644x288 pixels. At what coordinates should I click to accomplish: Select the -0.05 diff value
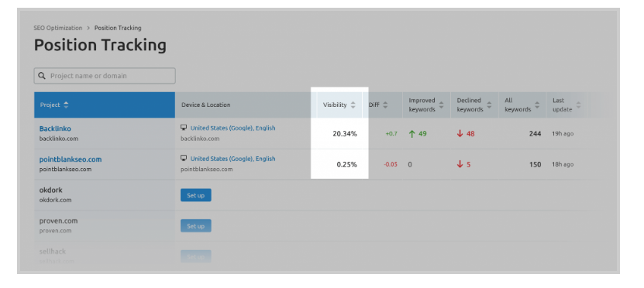pyautogui.click(x=391, y=164)
